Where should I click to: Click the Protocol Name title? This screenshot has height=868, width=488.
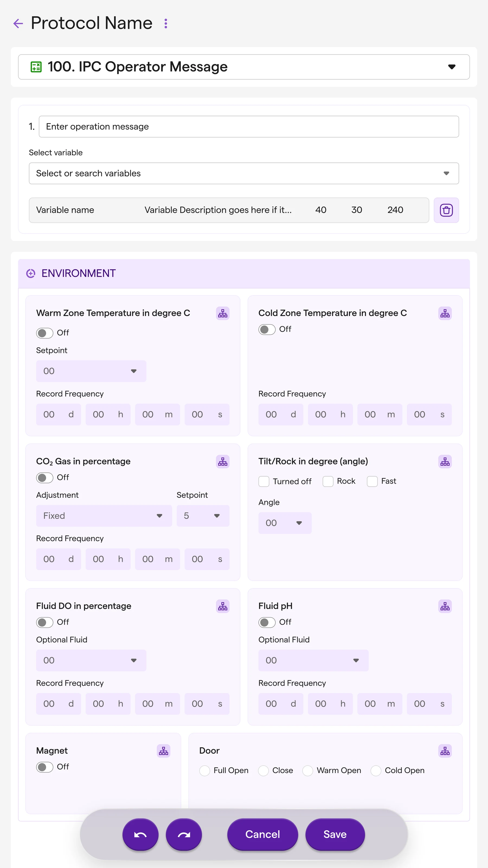pyautogui.click(x=92, y=23)
